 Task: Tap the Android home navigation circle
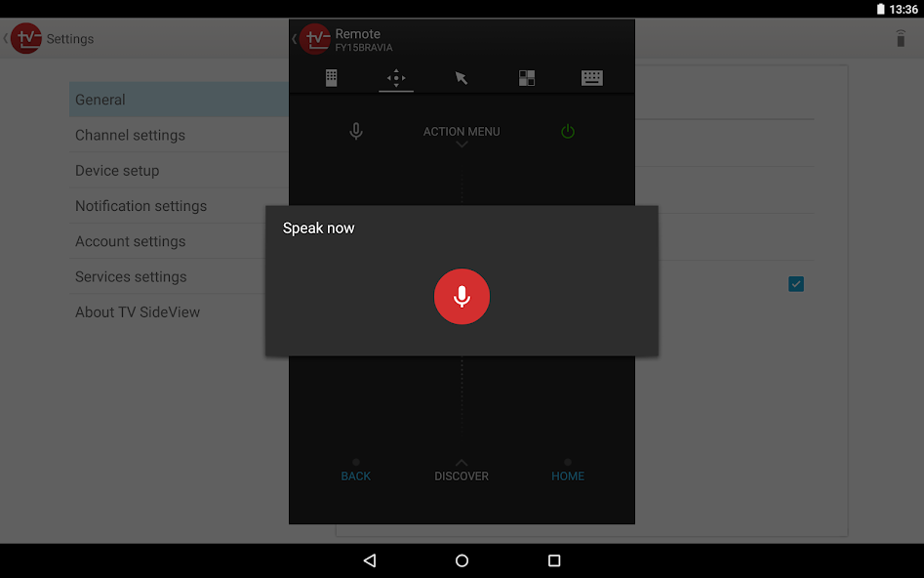coord(461,560)
